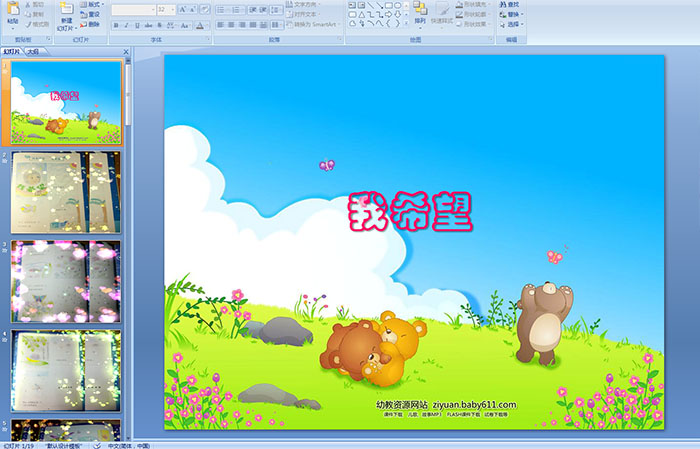Open the Convert to SmartArt dropdown
Screen dimensions: 700x449
pos(313,24)
